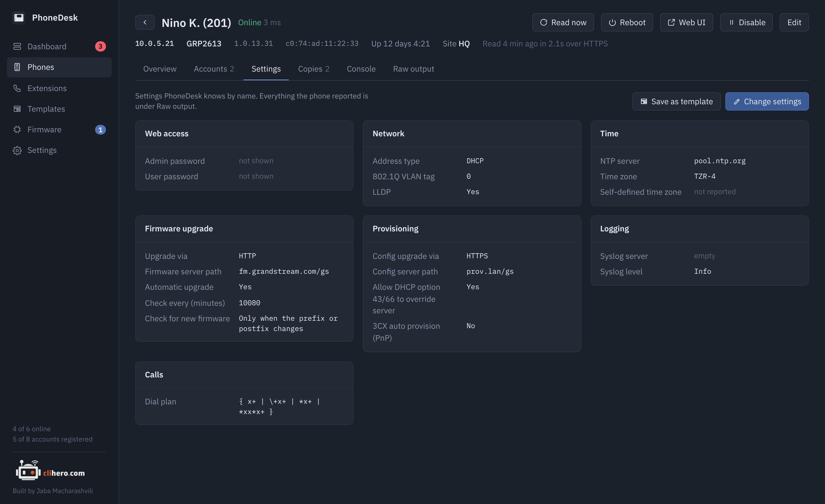825x504 pixels.
Task: Click the Edit button
Action: pyautogui.click(x=794, y=22)
